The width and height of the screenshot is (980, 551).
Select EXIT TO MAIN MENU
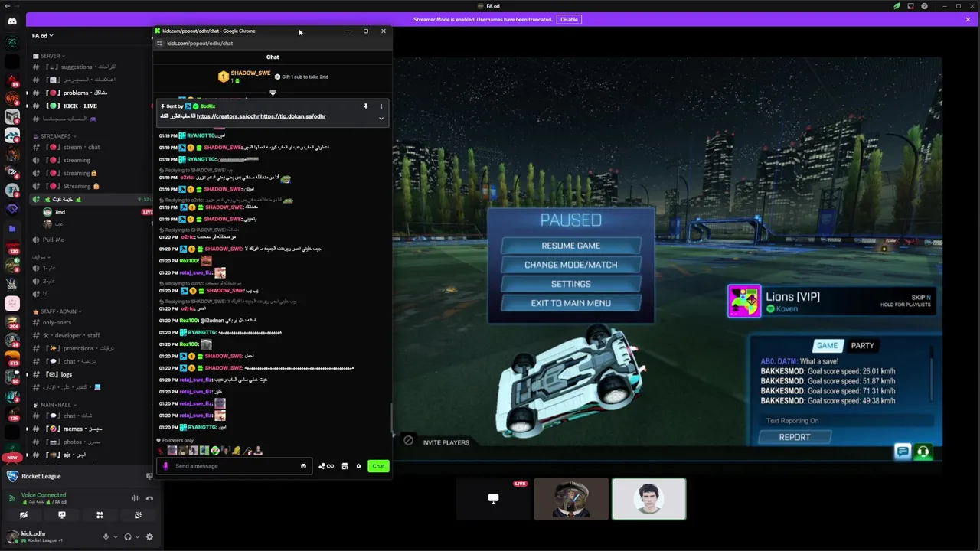click(x=570, y=303)
